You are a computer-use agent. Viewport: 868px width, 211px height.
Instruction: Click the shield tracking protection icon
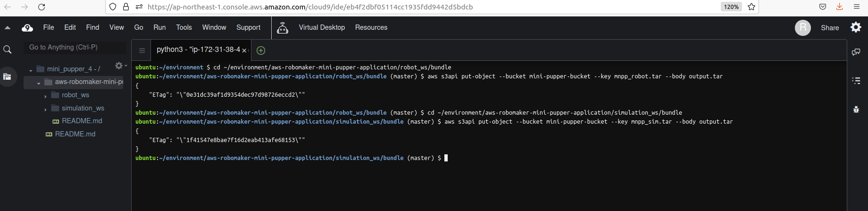pos(113,7)
